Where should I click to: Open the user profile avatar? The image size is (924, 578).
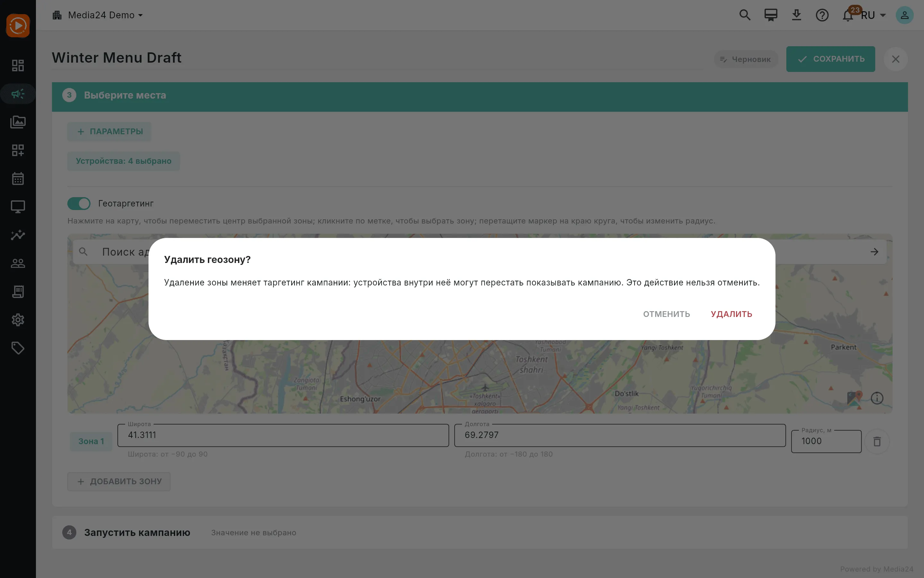point(904,15)
